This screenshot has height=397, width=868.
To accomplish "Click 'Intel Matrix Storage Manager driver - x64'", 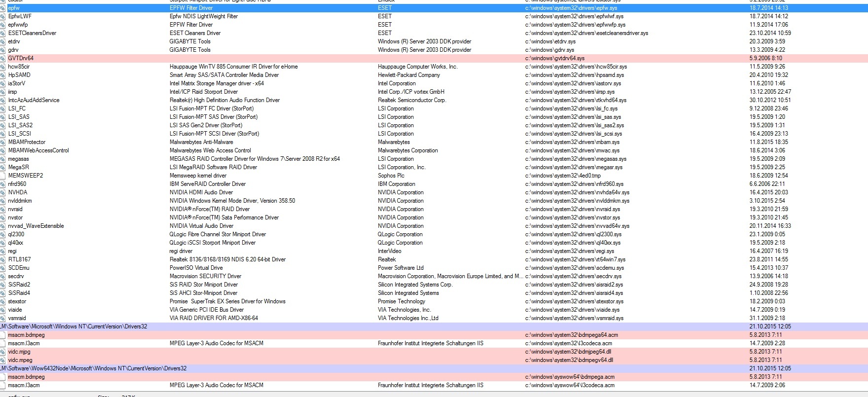I will click(217, 83).
